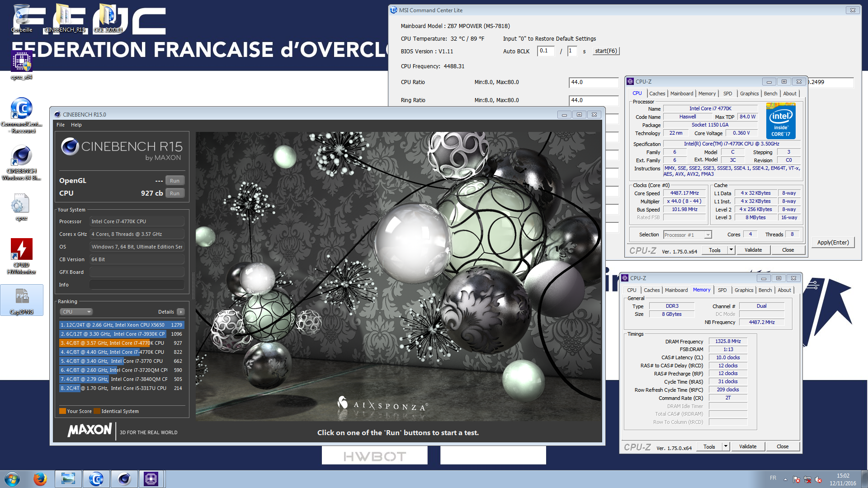Launch Firefox from the taskbar
The width and height of the screenshot is (868, 488).
click(x=40, y=479)
